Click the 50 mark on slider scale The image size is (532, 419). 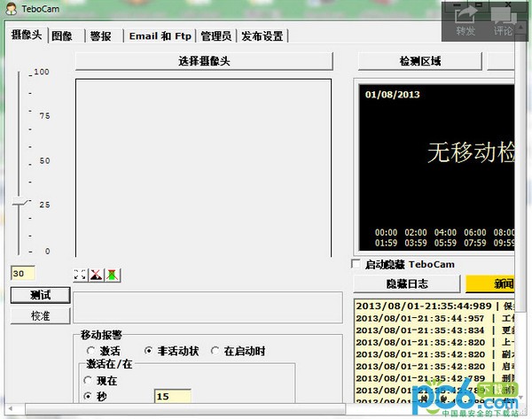coord(44,160)
